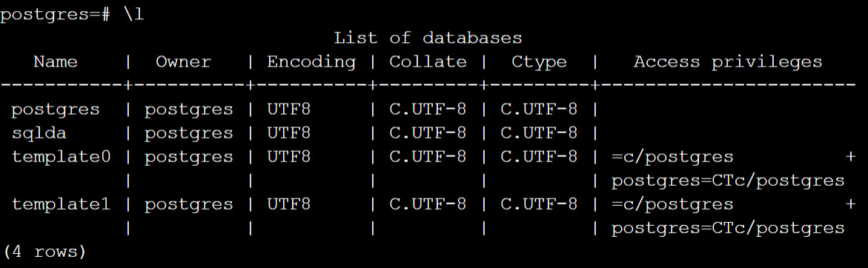The width and height of the screenshot is (868, 268).
Task: Click the Name column header
Action: tap(56, 62)
